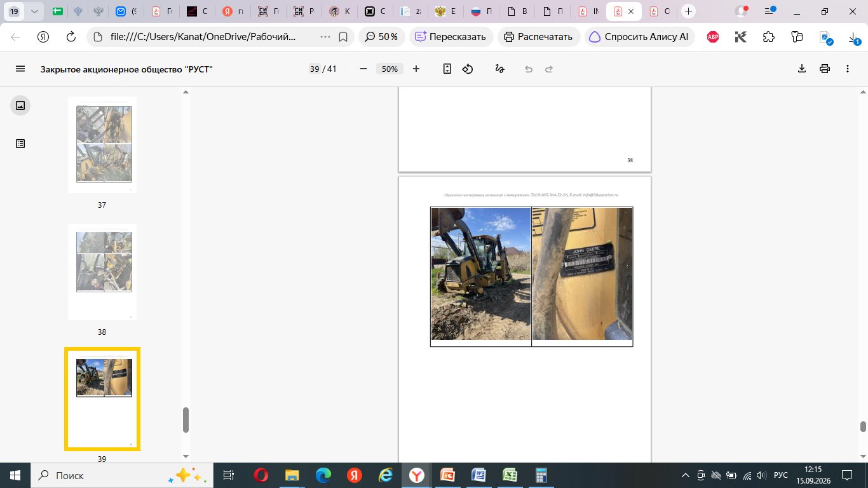
Task: Open a new browser tab
Action: point(689,11)
